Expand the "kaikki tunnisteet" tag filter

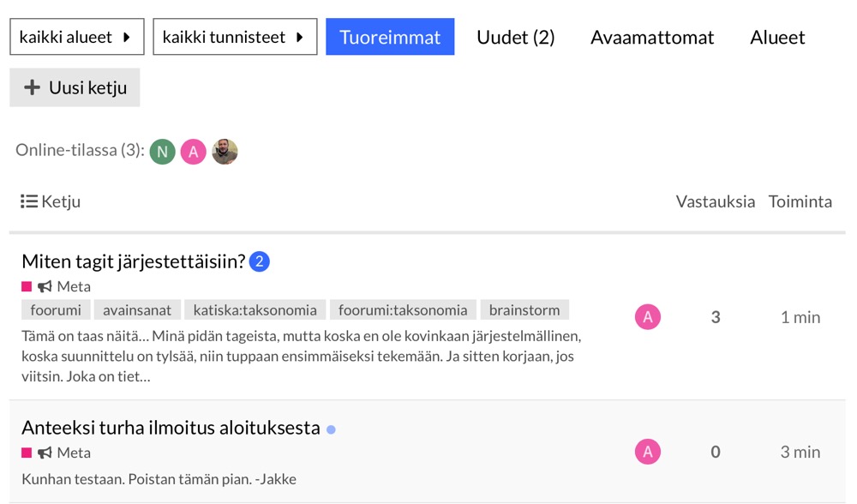(235, 37)
